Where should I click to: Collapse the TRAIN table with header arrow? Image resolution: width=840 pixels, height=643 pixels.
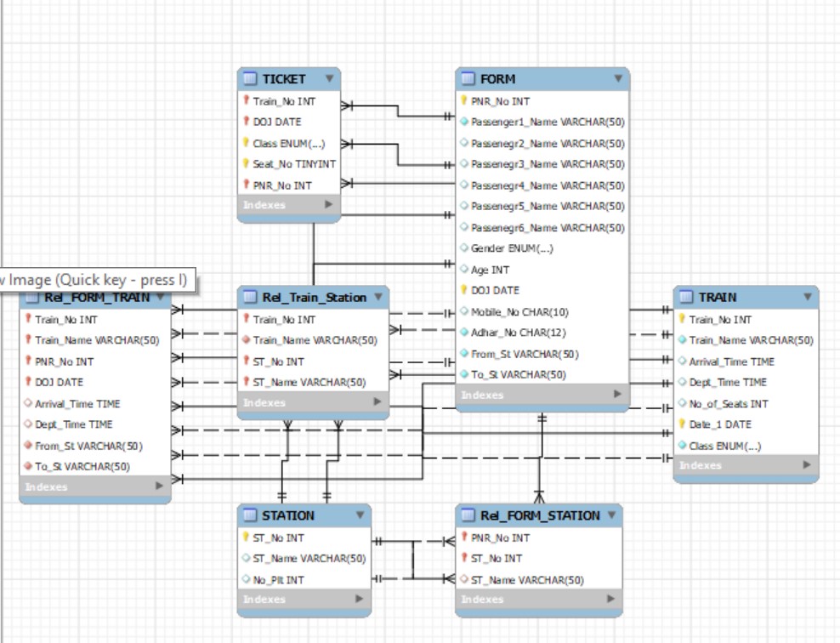(x=808, y=297)
